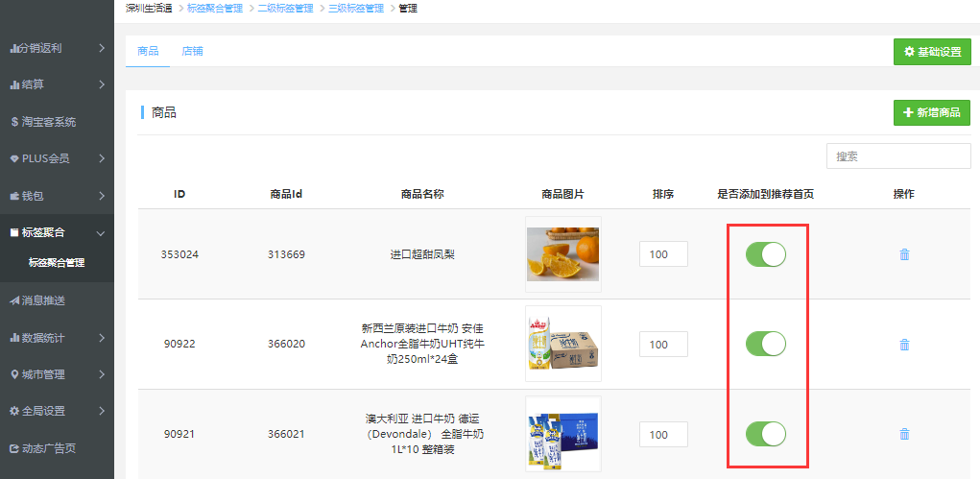Click trash icon for product ID 90922

click(x=903, y=345)
